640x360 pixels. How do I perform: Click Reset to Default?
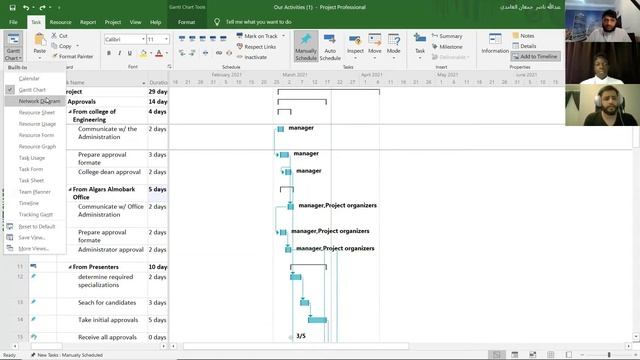tap(37, 226)
